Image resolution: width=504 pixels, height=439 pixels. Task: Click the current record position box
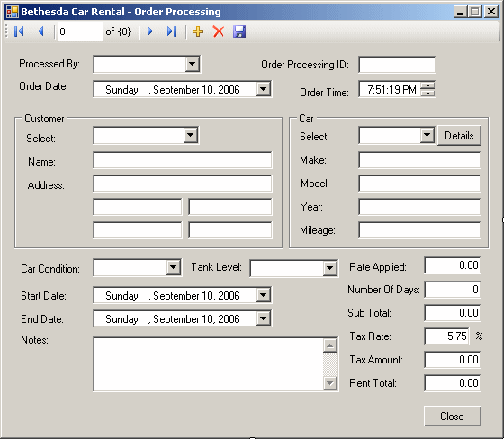[80, 31]
